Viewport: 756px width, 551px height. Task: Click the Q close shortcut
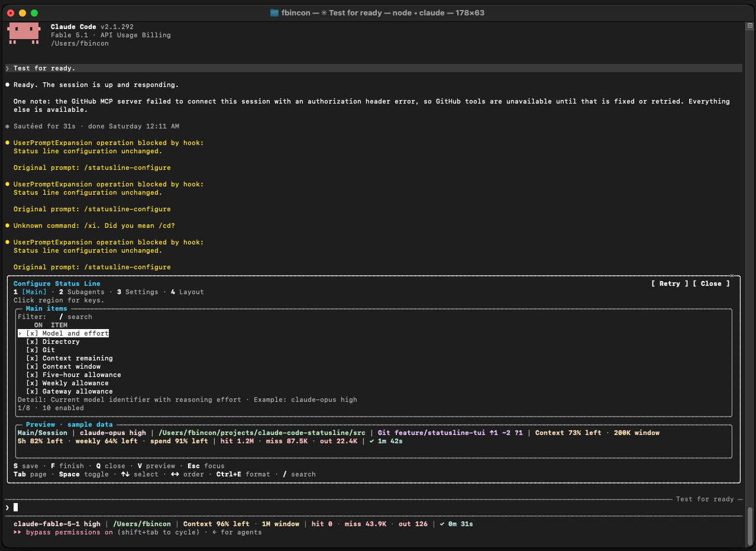pyautogui.click(x=111, y=466)
